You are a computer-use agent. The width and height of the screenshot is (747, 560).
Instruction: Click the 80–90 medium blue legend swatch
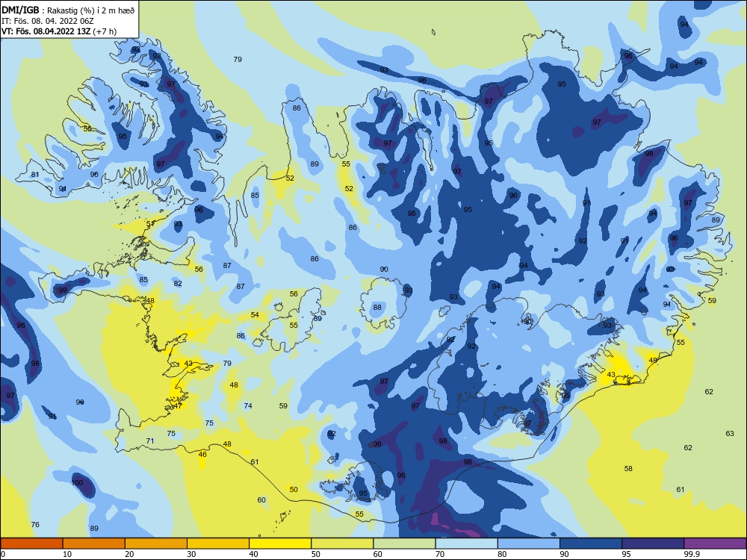click(528, 544)
